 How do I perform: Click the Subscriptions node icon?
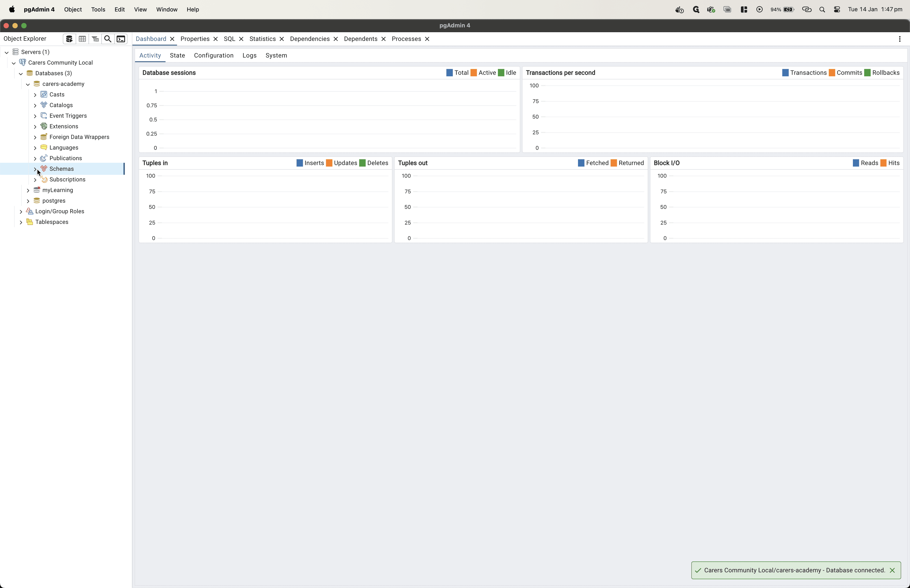click(x=44, y=179)
